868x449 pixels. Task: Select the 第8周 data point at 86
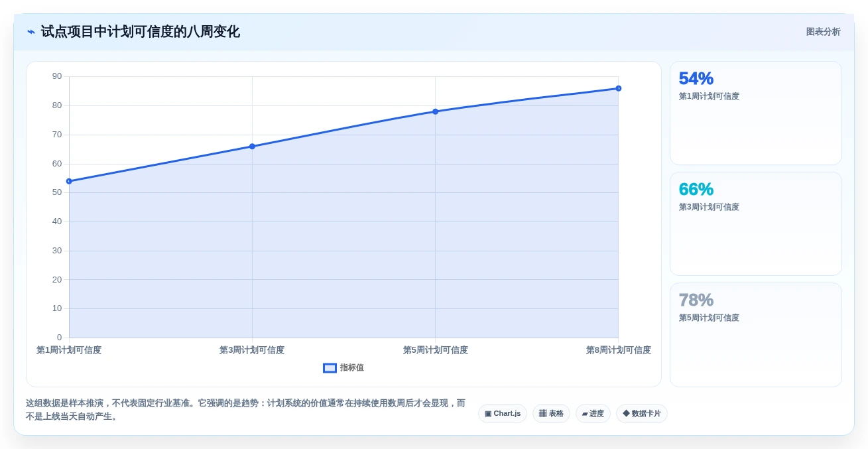[x=618, y=88]
